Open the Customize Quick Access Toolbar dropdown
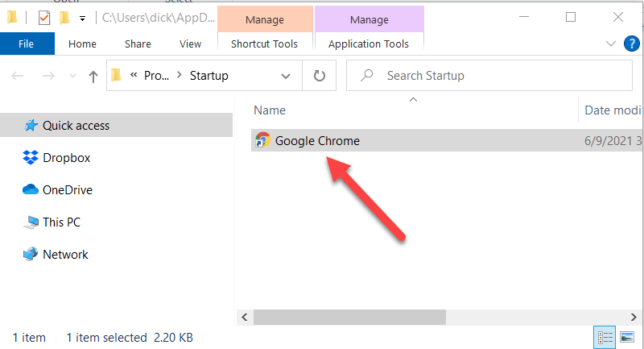 [83, 18]
